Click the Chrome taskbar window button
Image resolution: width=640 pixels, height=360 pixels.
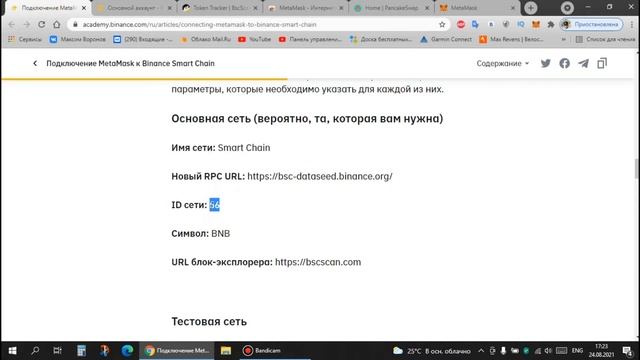pyautogui.click(x=177, y=350)
